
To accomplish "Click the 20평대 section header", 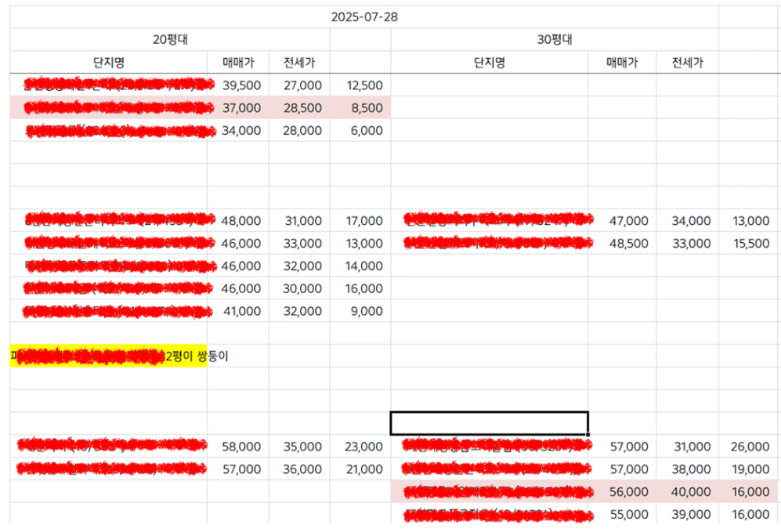I will [170, 39].
